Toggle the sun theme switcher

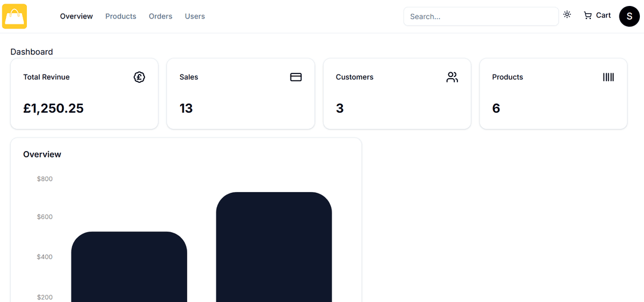567,15
